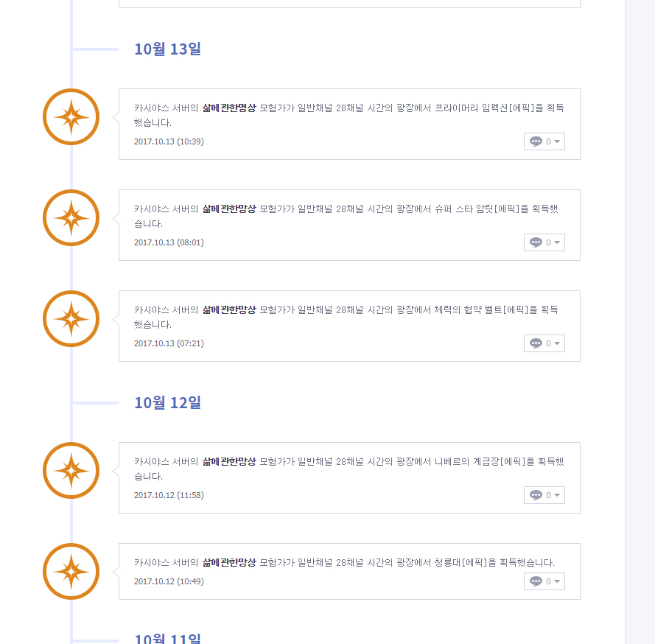Expand the comment dropdown arrow on the 08:01 entry
This screenshot has height=644, width=655.
click(557, 242)
